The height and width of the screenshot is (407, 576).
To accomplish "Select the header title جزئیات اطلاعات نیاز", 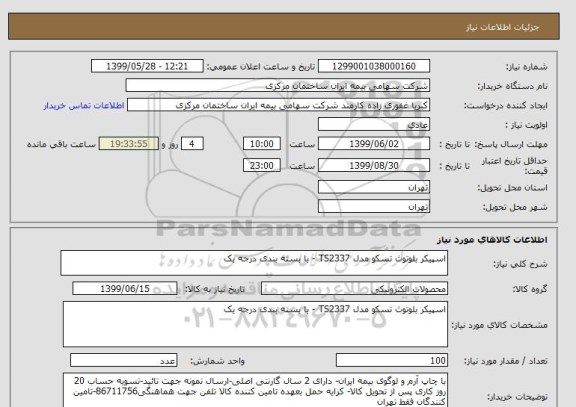I will click(x=502, y=28).
